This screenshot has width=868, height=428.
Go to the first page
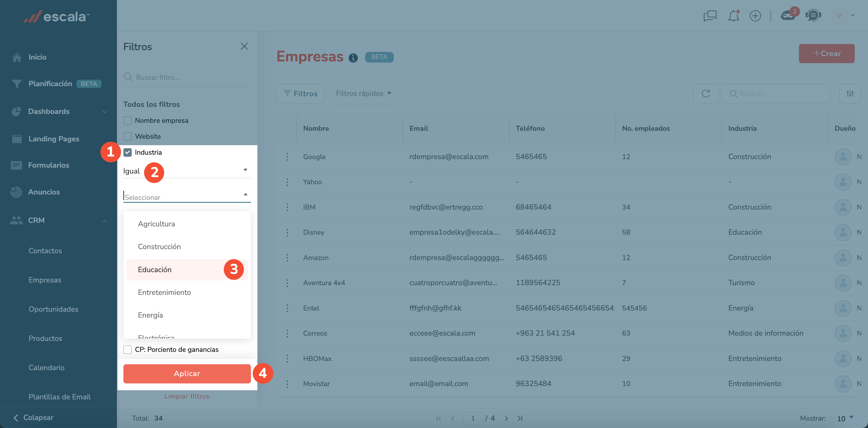point(438,418)
